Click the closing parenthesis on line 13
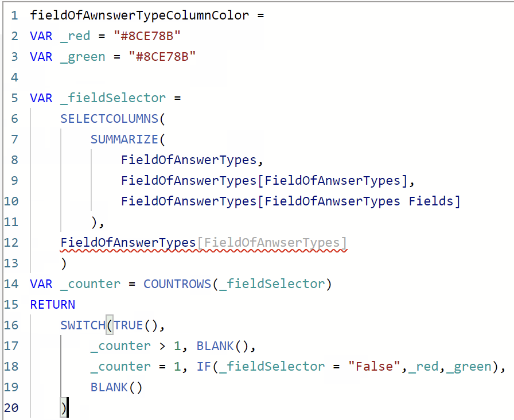The height and width of the screenshot is (420, 514). point(64,263)
